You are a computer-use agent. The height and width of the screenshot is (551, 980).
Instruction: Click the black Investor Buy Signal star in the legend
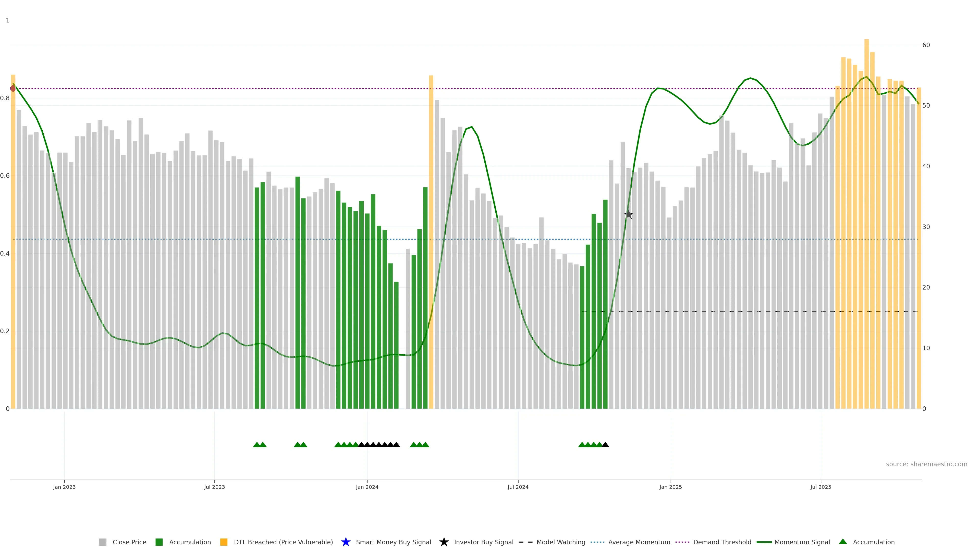444,542
